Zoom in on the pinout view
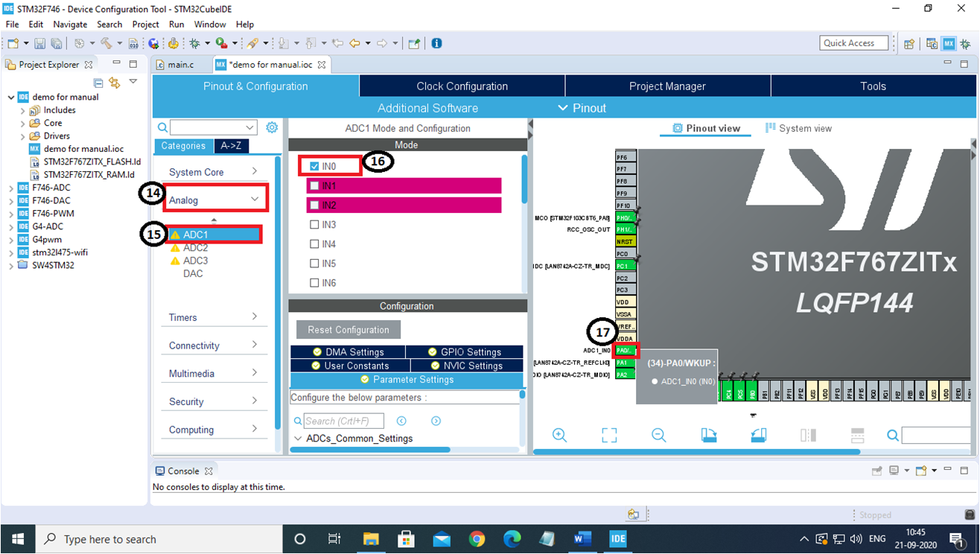980x554 pixels. tap(559, 435)
